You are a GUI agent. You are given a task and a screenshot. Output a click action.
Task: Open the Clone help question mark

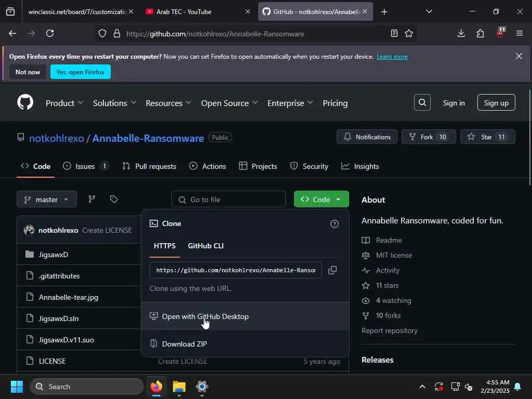pyautogui.click(x=334, y=224)
